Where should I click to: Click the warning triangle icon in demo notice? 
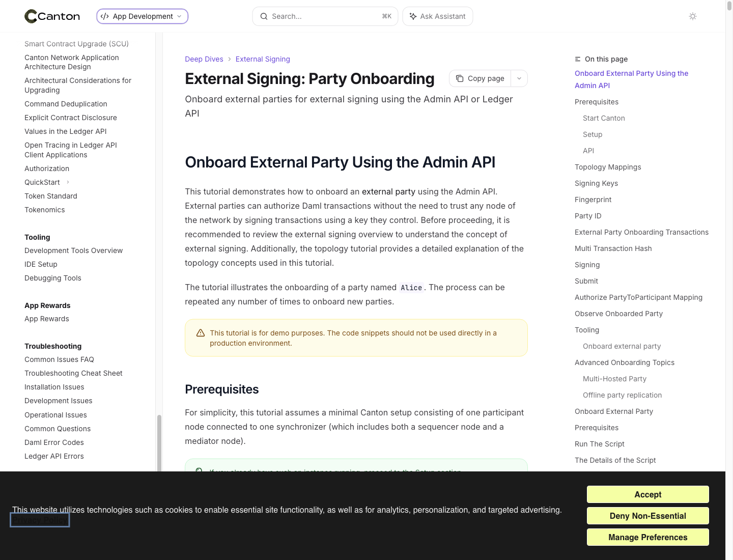(201, 333)
